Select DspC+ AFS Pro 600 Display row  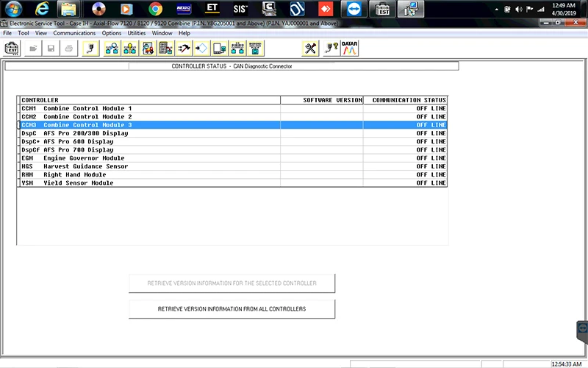click(232, 141)
